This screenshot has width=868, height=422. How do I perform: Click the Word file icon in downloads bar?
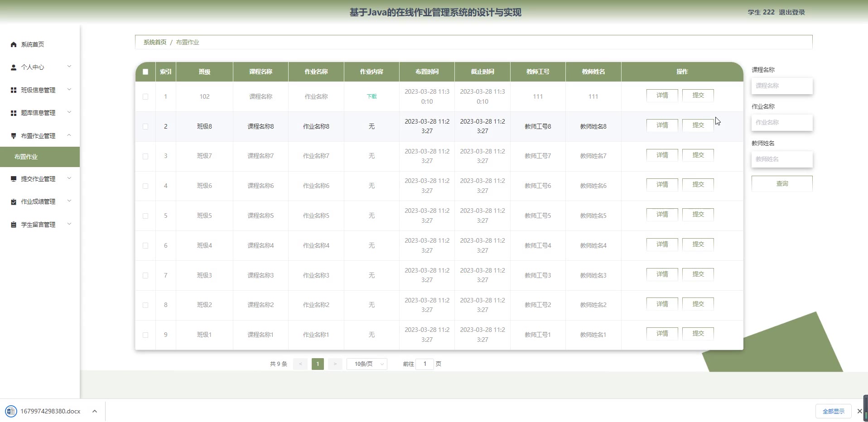(11, 411)
